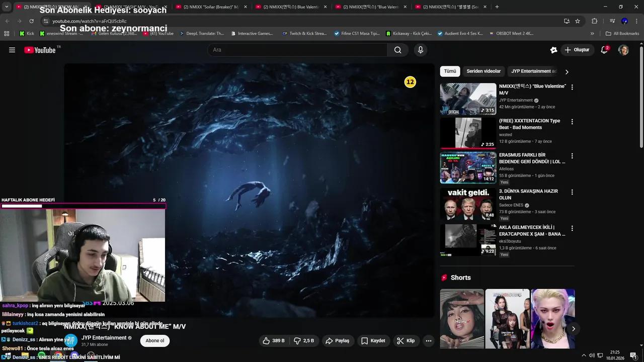Click the sparkle icon left of Oluştur
644x362 pixels.
[x=553, y=50]
